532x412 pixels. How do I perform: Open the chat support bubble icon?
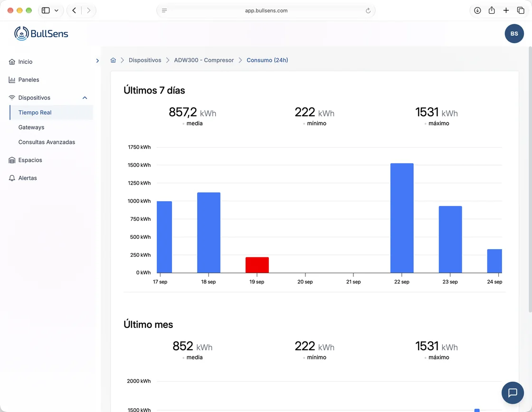[x=513, y=393]
